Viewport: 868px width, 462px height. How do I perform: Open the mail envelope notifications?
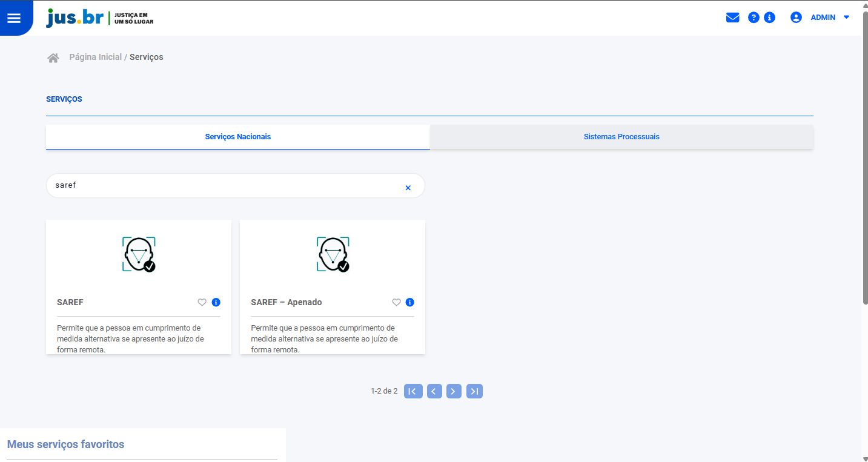click(x=732, y=18)
